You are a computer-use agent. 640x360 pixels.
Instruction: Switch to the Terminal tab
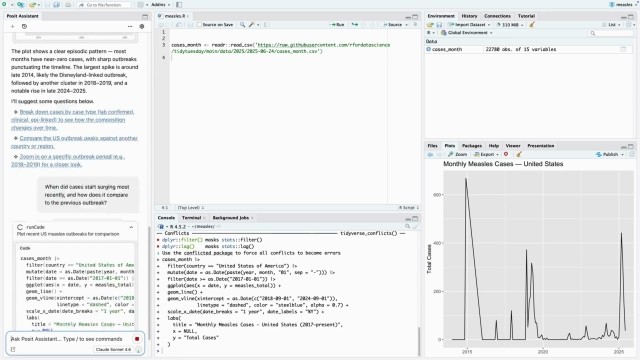coord(191,218)
